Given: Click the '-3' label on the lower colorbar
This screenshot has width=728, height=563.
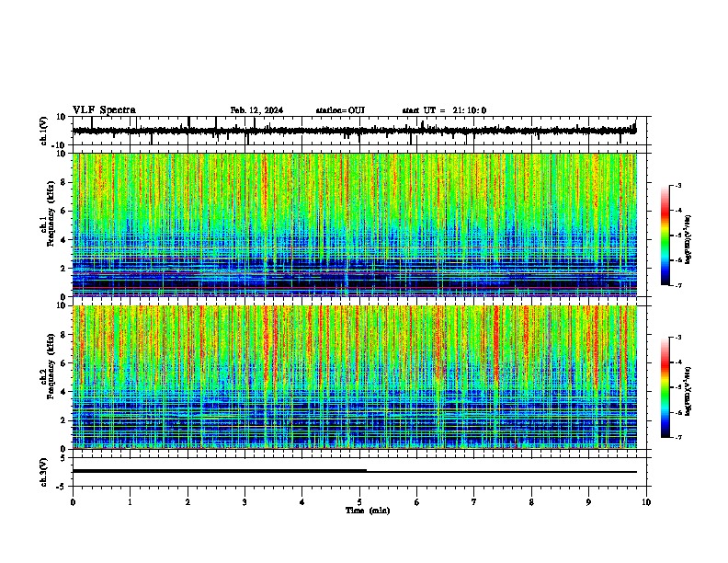Looking at the screenshot, I should [677, 338].
